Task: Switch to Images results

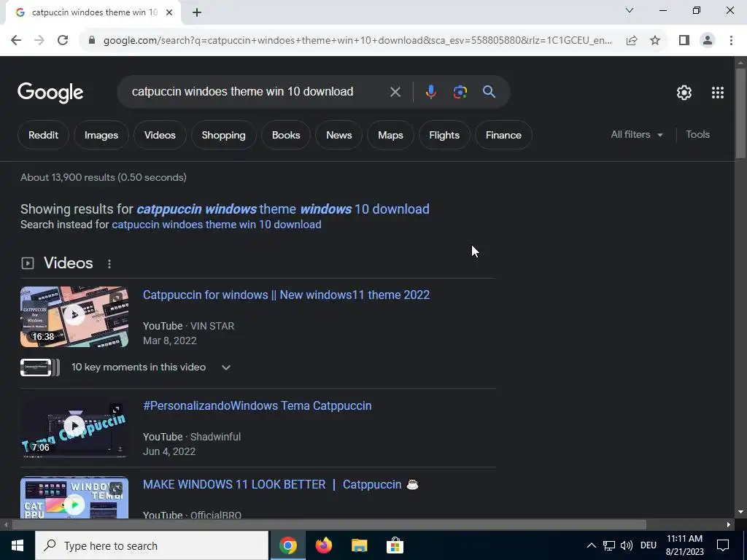Action: point(101,135)
